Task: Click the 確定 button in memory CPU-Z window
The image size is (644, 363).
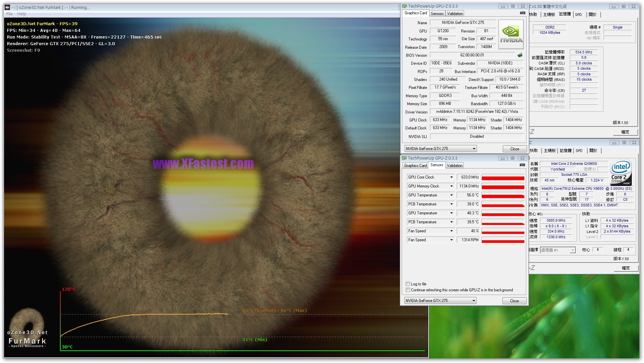Action: pyautogui.click(x=625, y=132)
